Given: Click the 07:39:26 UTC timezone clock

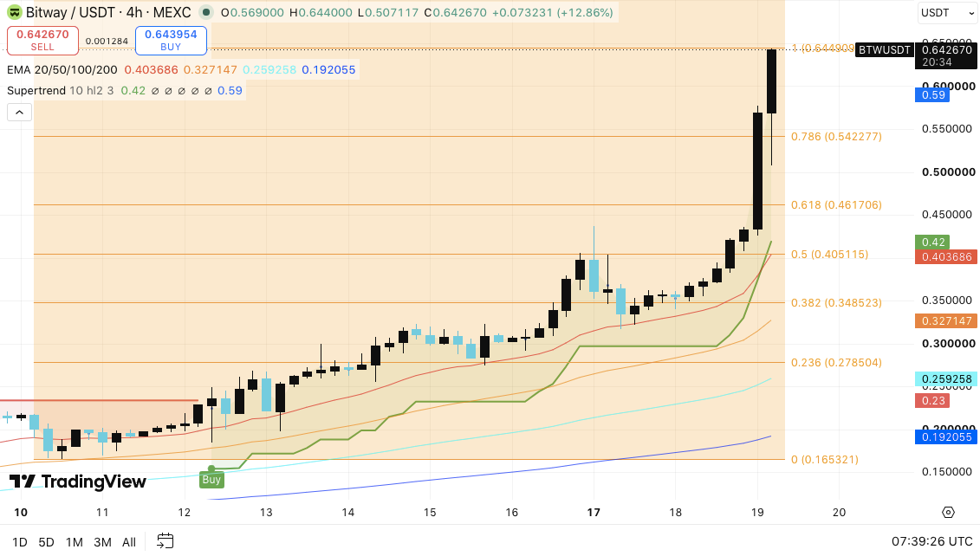Looking at the screenshot, I should [x=931, y=541].
